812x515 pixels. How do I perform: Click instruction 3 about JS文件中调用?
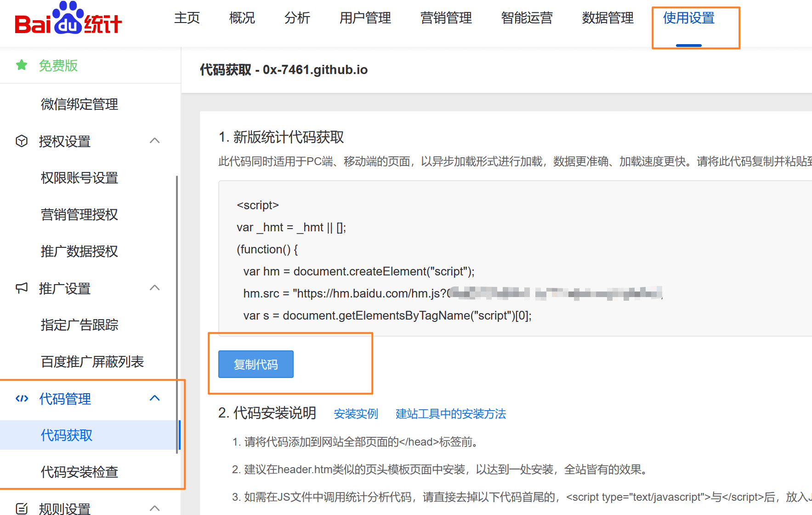(x=522, y=497)
